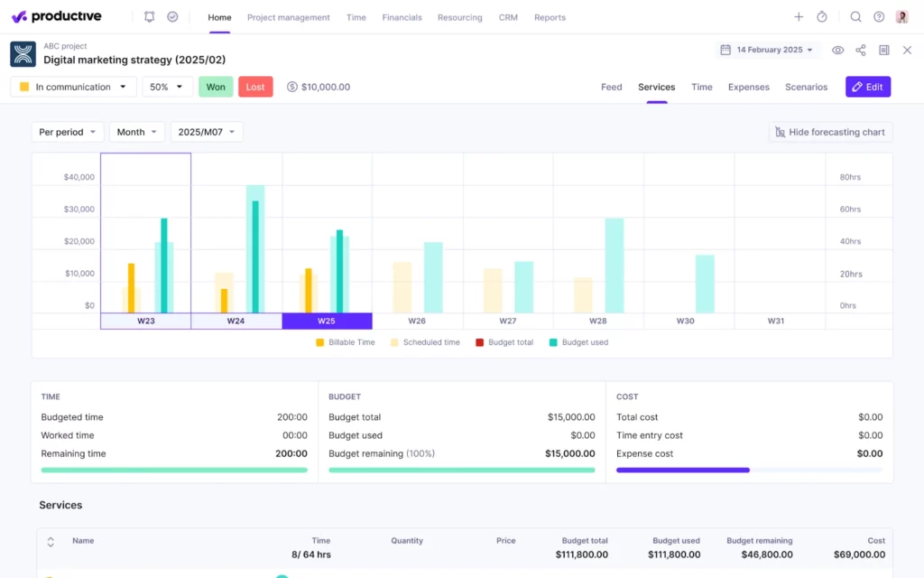Image resolution: width=924 pixels, height=578 pixels.
Task: Click the Name column header
Action: point(83,540)
